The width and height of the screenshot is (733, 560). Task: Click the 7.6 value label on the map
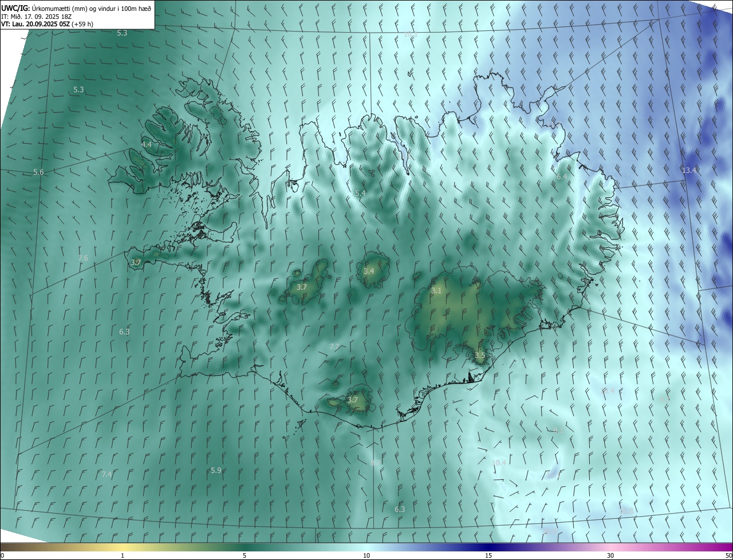point(83,258)
